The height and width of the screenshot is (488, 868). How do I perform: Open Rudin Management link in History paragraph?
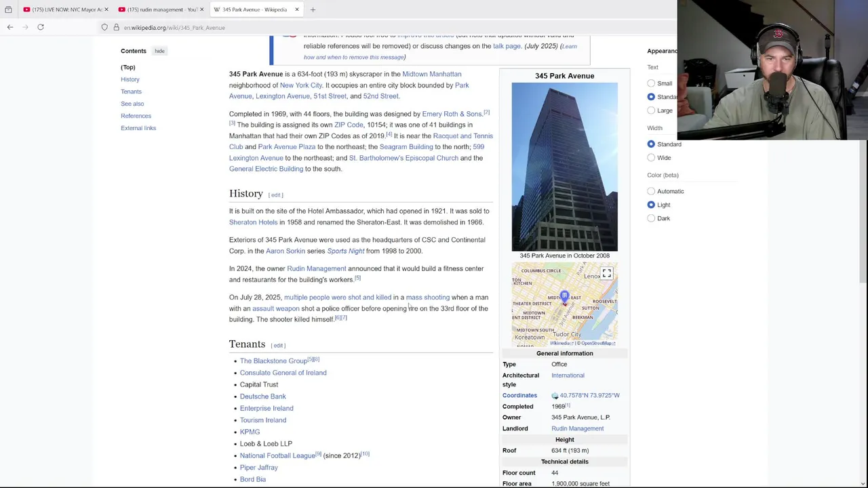click(316, 268)
